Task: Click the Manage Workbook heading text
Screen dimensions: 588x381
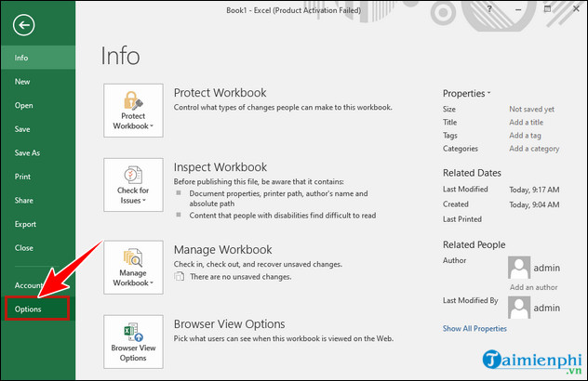Action: (x=222, y=249)
